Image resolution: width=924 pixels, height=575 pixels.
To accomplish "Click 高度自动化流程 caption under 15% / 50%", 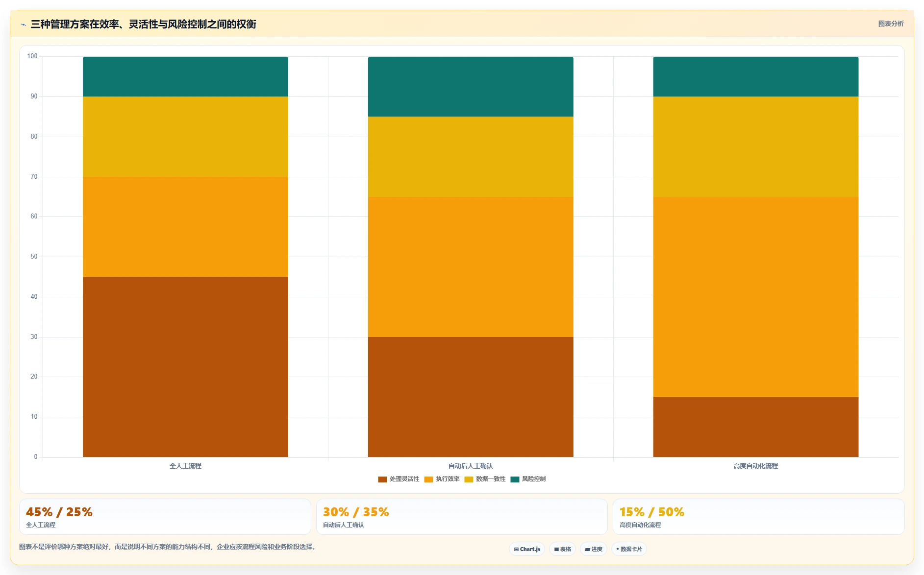I will (x=640, y=525).
